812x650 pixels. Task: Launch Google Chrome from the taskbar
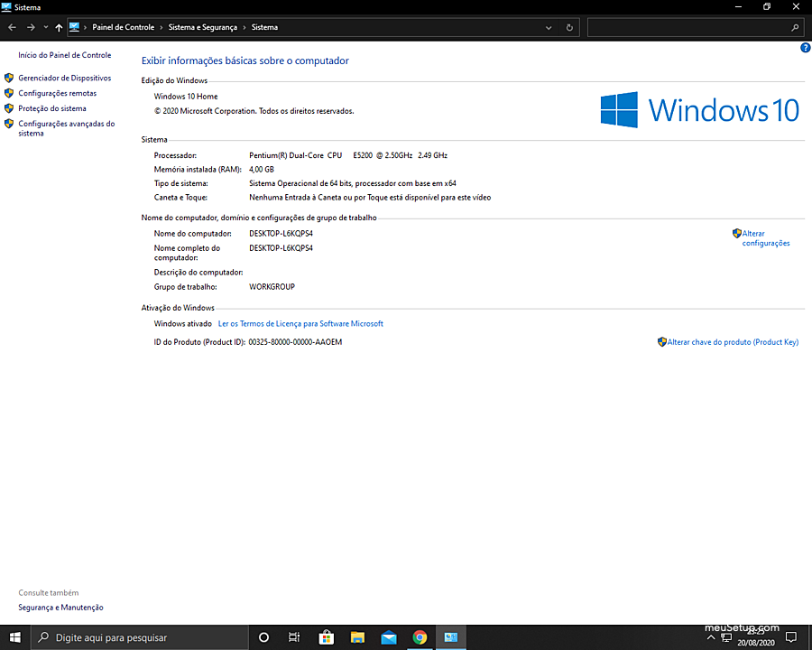click(420, 637)
